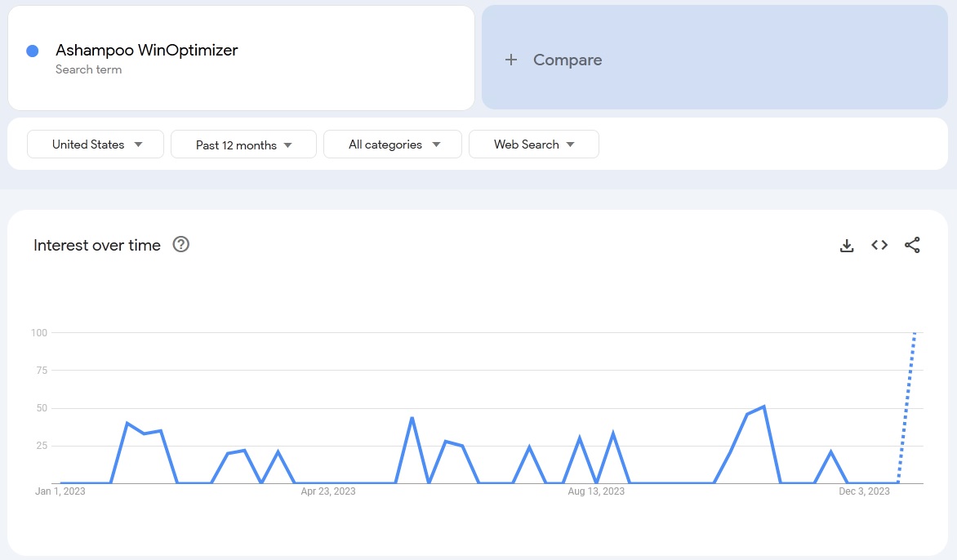Viewport: 957px width, 560px height.
Task: Click the 75 value on the y-axis
Action: pyautogui.click(x=42, y=371)
